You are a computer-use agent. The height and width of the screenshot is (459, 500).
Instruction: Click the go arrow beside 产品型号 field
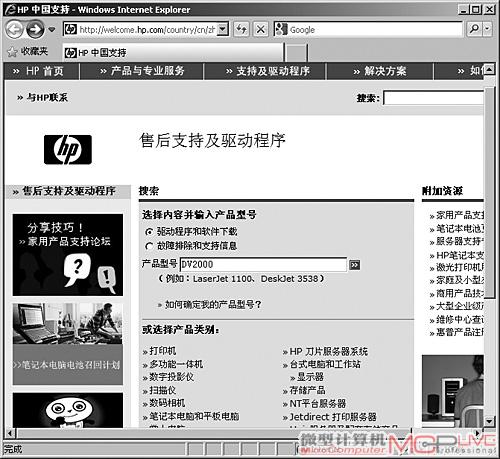[x=354, y=265]
